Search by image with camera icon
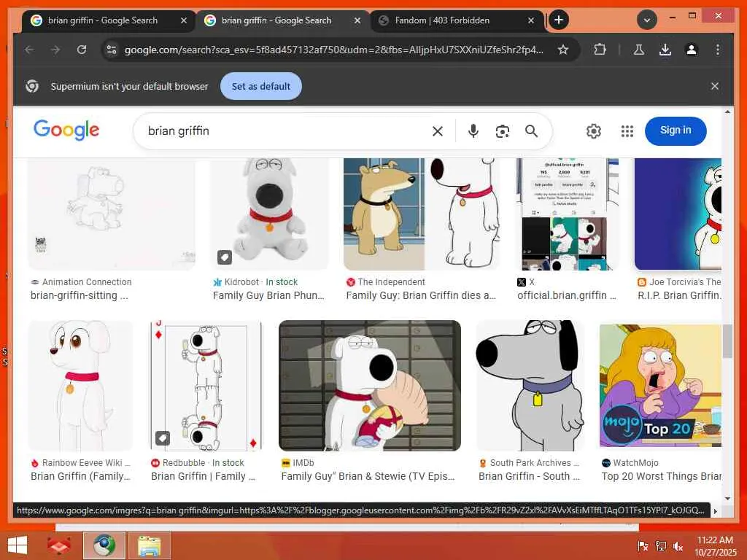 pos(502,131)
